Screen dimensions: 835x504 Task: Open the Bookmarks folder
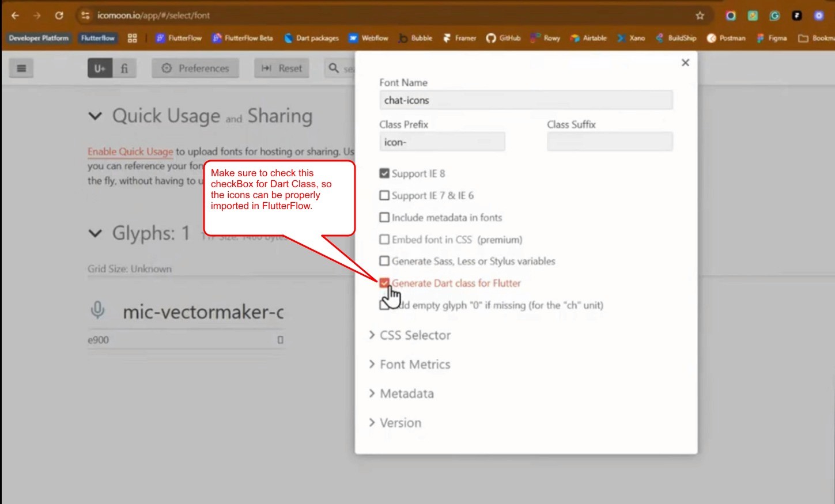click(815, 38)
